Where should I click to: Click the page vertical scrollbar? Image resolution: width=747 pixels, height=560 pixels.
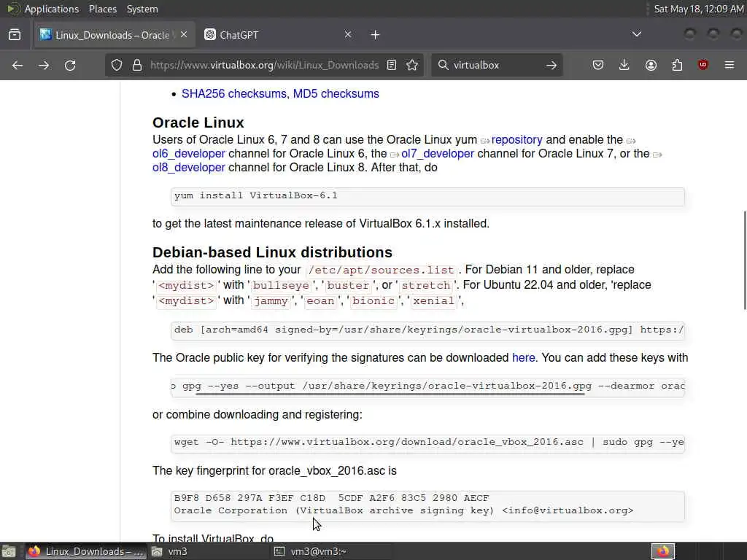click(x=745, y=260)
